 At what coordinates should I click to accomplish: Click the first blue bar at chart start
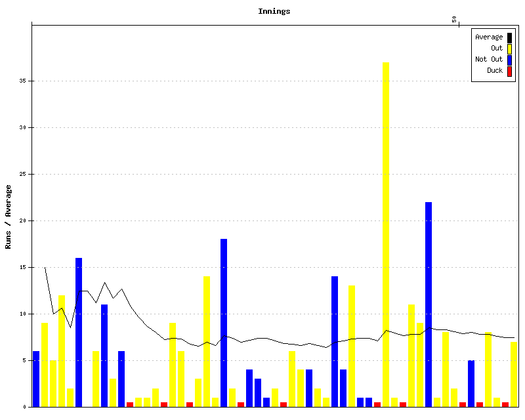pyautogui.click(x=36, y=379)
